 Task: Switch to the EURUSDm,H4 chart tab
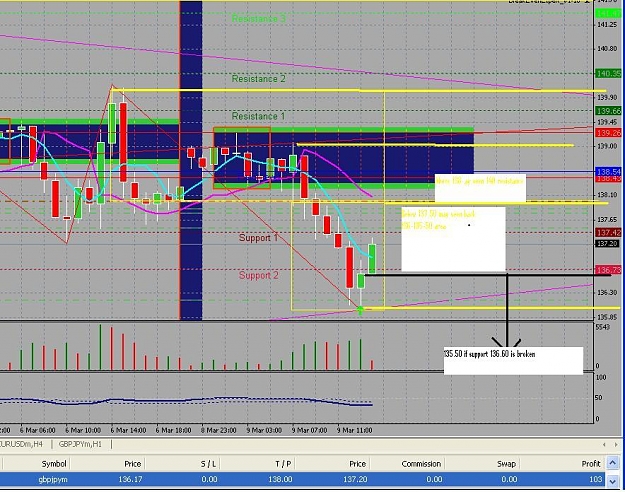(22, 444)
